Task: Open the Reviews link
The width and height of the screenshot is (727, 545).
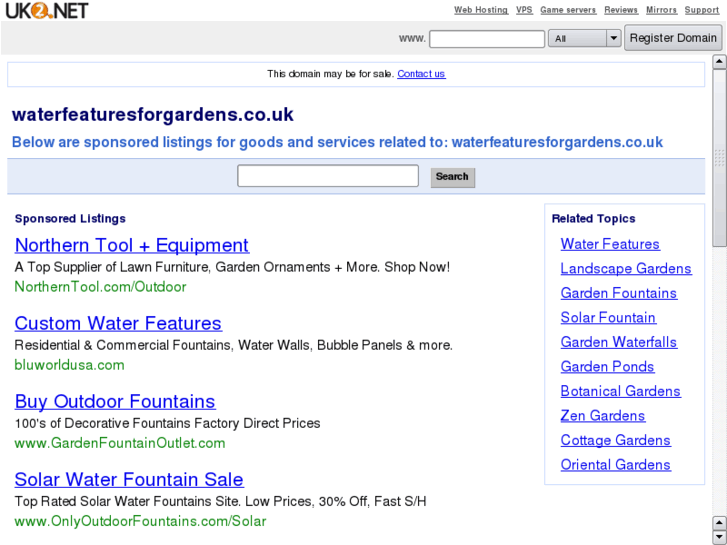Action: coord(621,10)
